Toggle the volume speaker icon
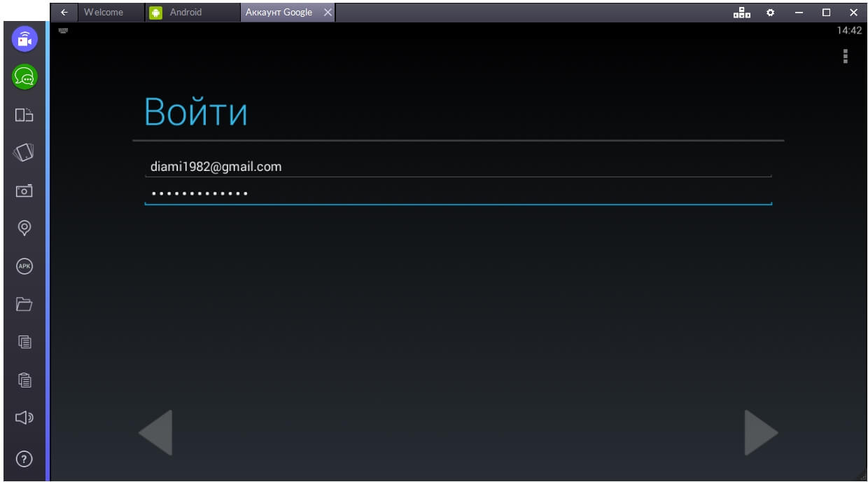 [x=24, y=418]
